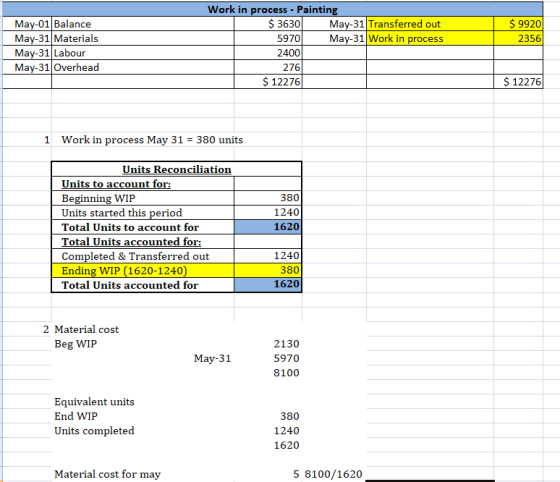
Task: Select the 276 overhead amount cell
Action: pyautogui.click(x=268, y=67)
